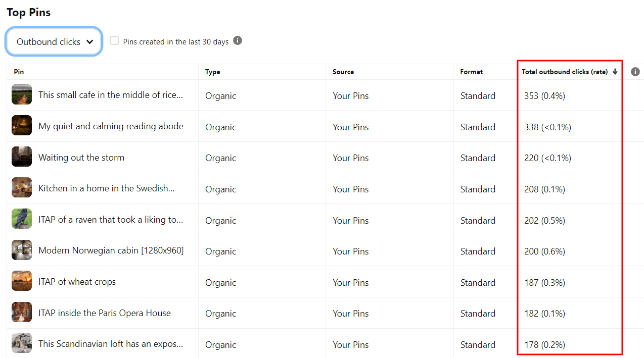Sort by Total outbound clicks (rate) header
This screenshot has height=358, width=644.
(x=564, y=72)
